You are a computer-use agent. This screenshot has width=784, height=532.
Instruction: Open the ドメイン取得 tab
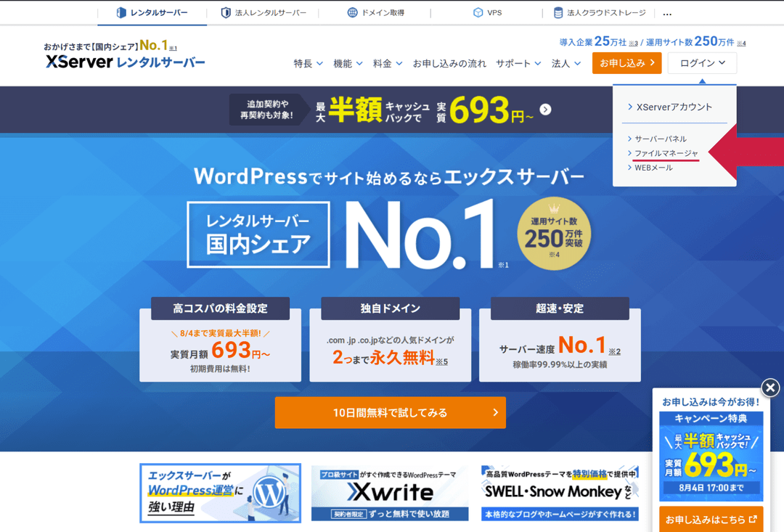coord(375,12)
